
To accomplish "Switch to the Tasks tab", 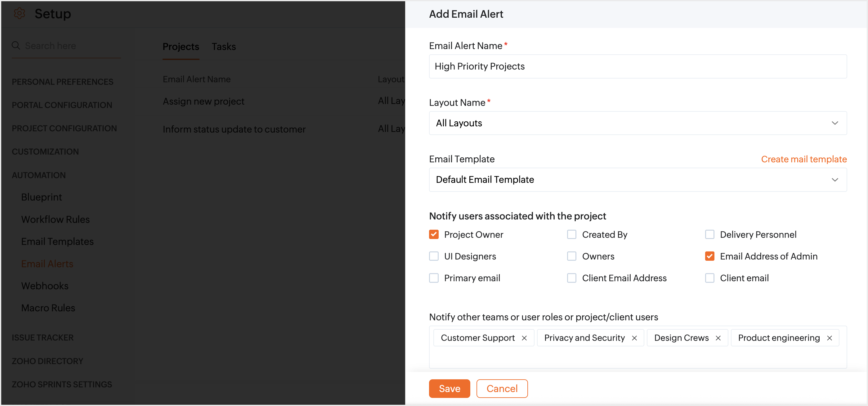I will tap(223, 47).
